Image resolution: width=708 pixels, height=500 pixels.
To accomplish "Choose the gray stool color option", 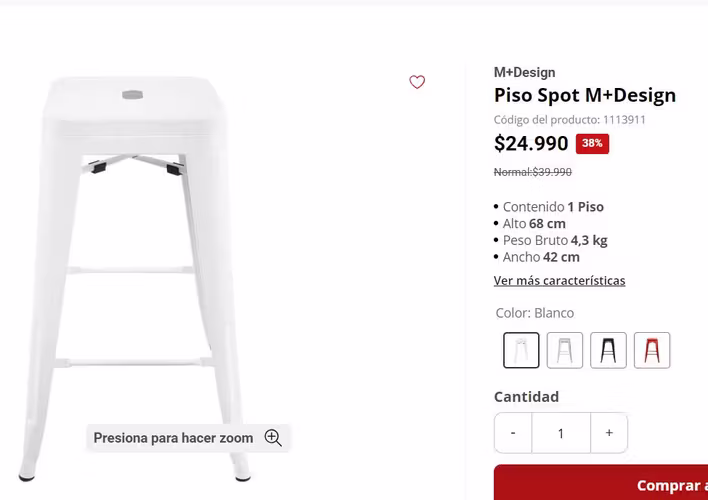I will tap(565, 350).
